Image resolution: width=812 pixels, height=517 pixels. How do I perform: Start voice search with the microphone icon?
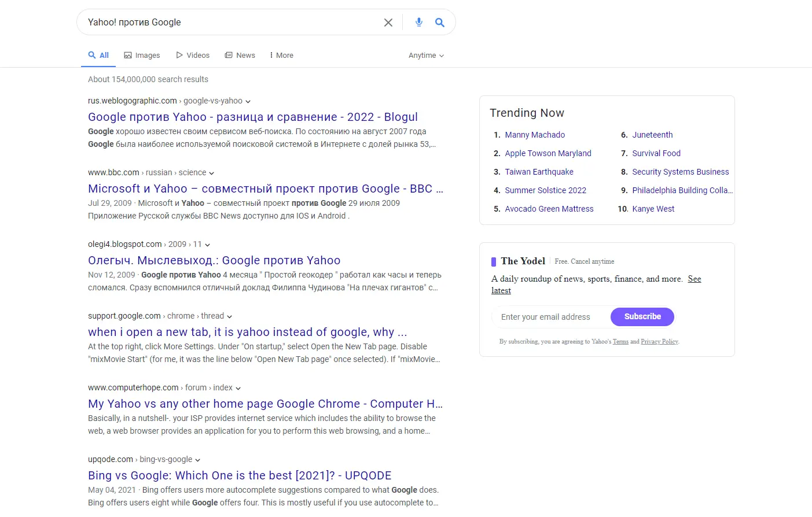pos(419,23)
